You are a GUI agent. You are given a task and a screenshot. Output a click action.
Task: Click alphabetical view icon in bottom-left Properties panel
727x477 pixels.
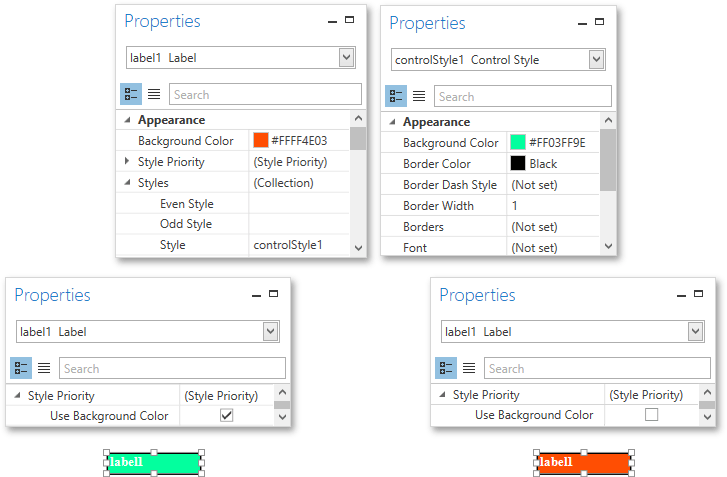point(44,368)
